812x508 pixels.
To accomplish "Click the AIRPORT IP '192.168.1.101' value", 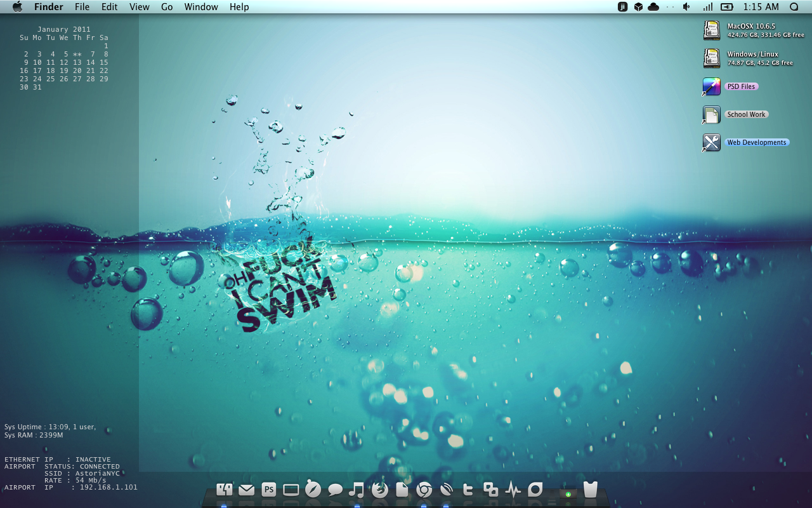I will (108, 488).
